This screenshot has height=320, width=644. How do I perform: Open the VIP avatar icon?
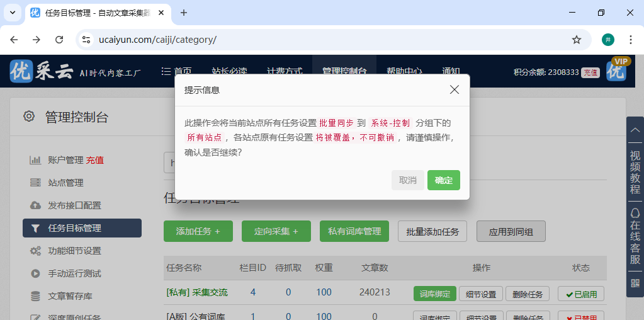tap(617, 71)
